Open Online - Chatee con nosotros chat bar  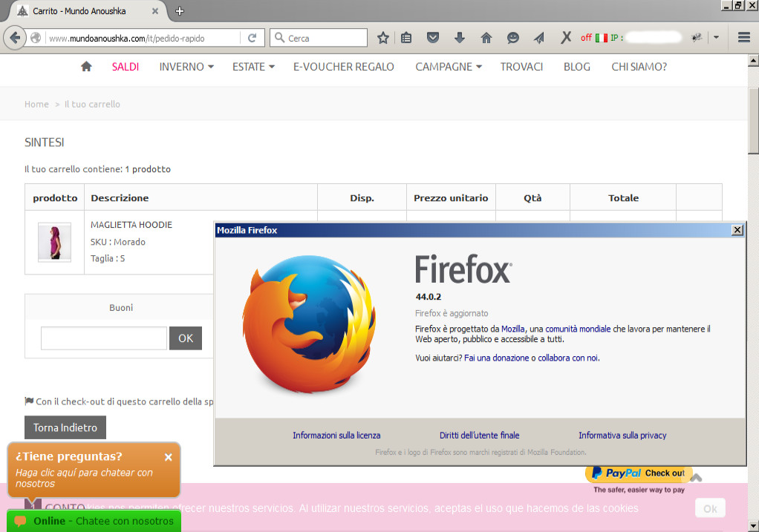94,521
